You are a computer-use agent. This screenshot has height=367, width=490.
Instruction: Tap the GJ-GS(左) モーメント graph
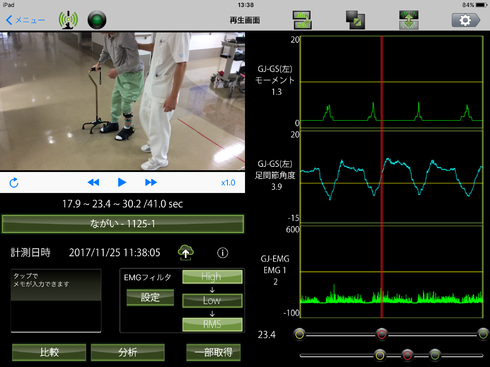click(x=392, y=82)
